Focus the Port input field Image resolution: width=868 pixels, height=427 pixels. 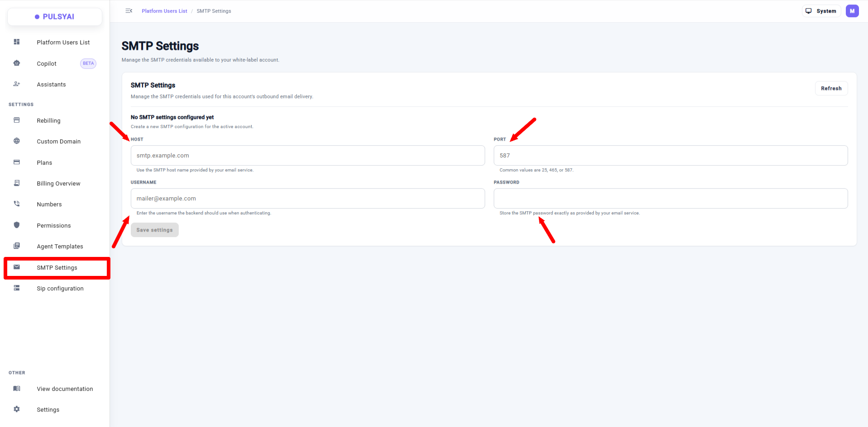point(671,156)
